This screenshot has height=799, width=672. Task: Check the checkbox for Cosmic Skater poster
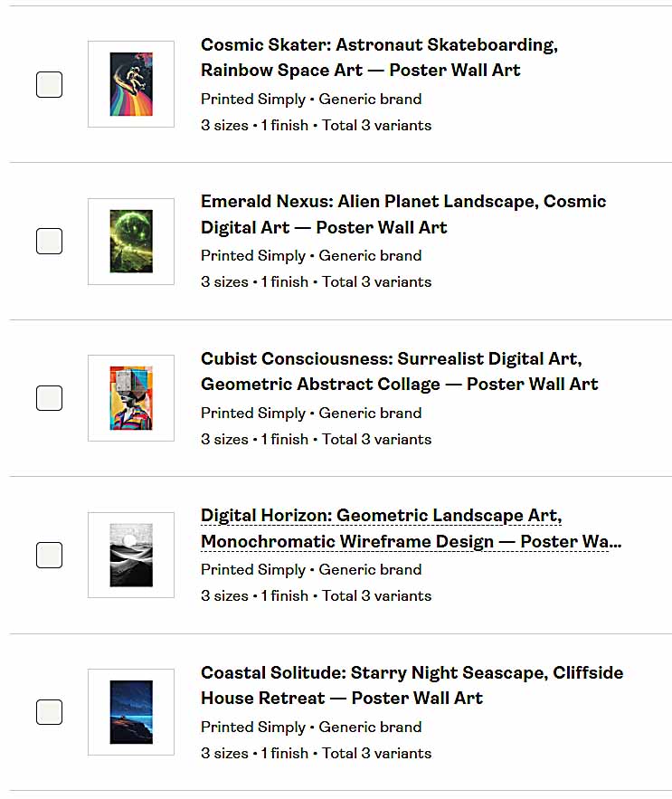click(x=49, y=84)
